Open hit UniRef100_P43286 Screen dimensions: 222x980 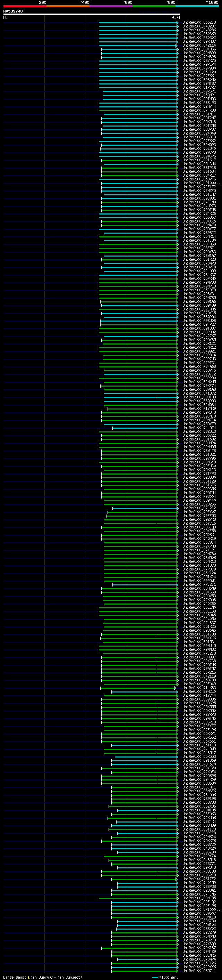(x=199, y=30)
